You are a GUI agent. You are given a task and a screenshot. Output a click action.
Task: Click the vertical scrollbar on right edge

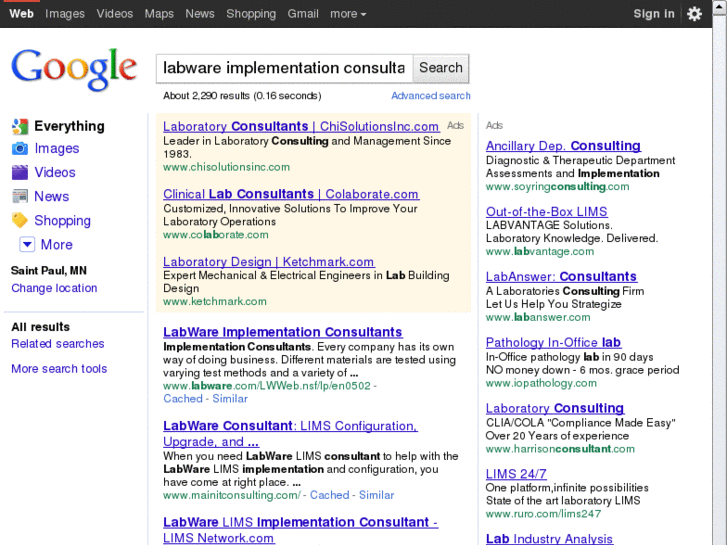(x=720, y=274)
